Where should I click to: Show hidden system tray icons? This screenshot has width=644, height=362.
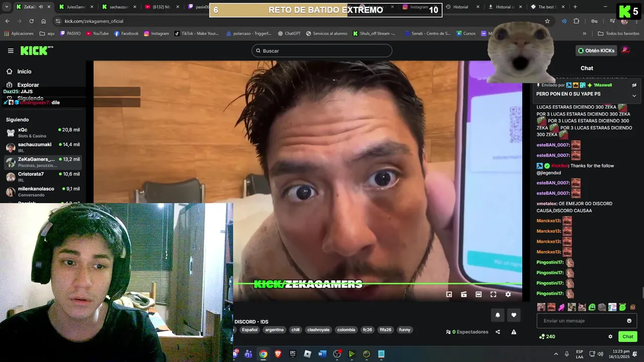pos(555,354)
